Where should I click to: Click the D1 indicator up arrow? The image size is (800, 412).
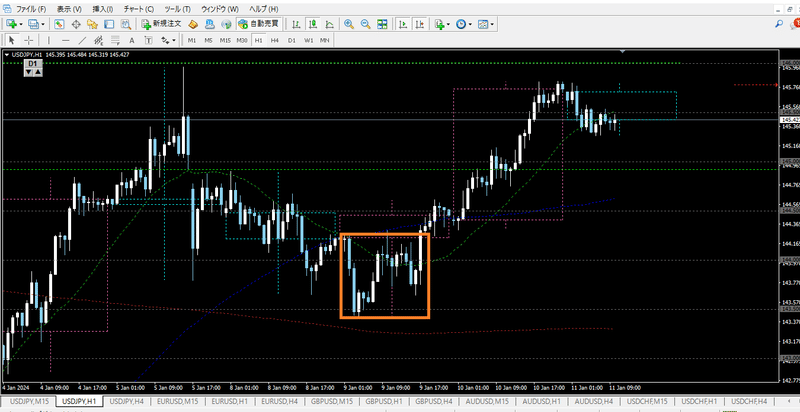(37, 72)
